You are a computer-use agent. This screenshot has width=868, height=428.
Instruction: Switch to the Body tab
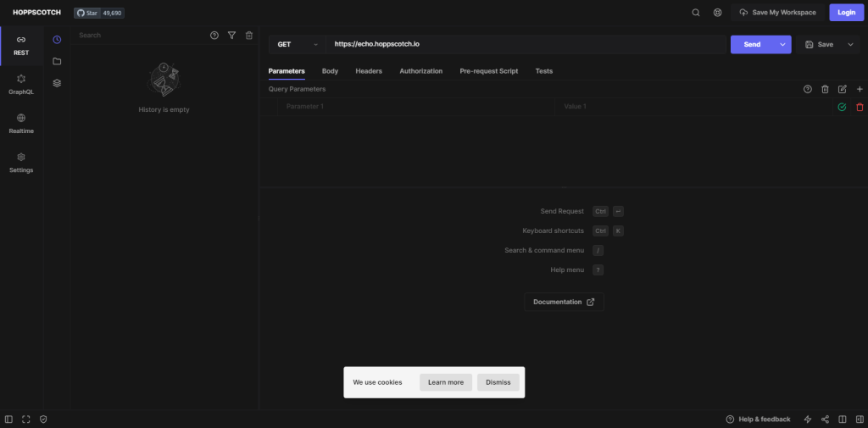330,71
